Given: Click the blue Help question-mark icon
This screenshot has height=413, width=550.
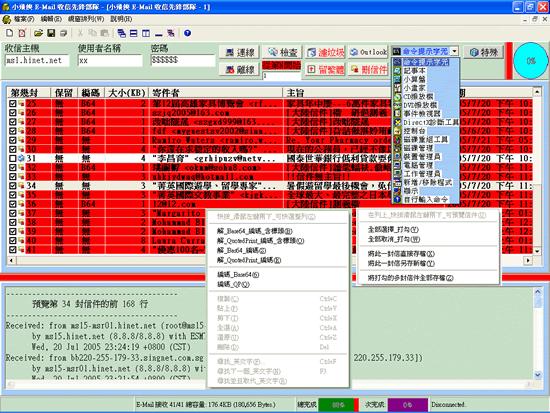Looking at the screenshot, I should (187, 33).
